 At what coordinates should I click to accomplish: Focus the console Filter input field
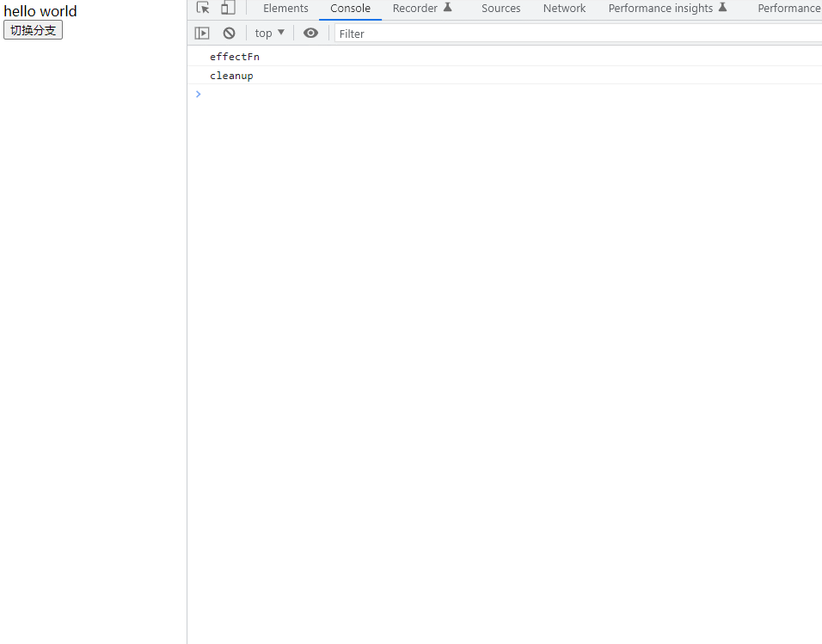pyautogui.click(x=578, y=34)
